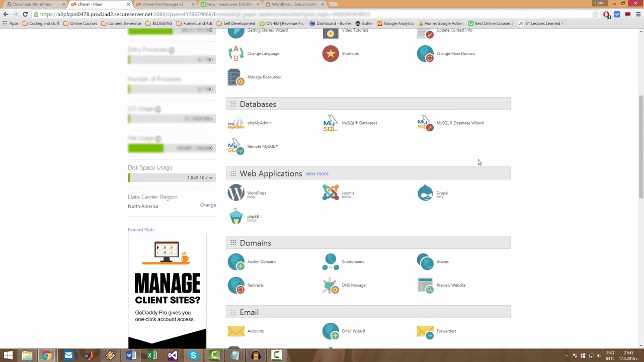Open the MySQL Databases icon

point(331,123)
